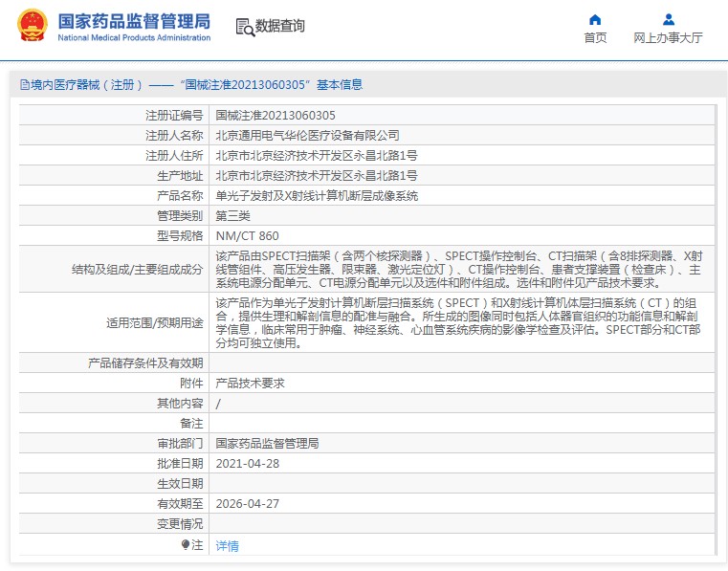Click the 备注 row label
Screen dimensions: 728x571
[191, 424]
